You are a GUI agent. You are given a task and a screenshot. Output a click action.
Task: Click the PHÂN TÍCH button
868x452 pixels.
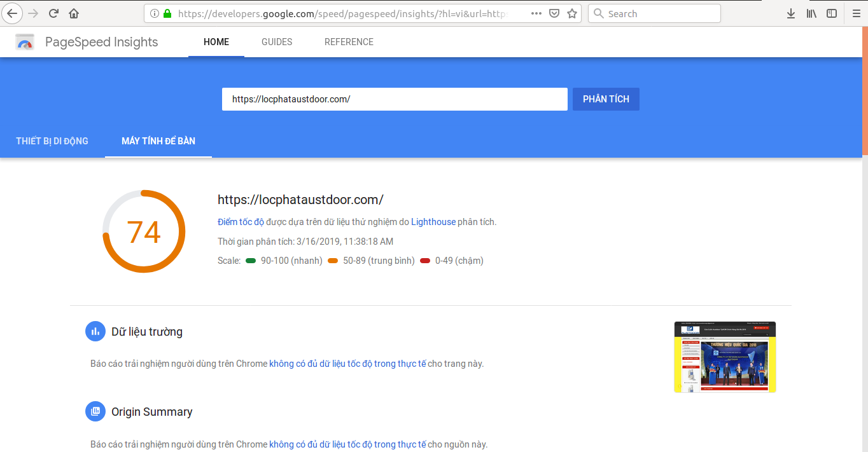[x=606, y=99]
